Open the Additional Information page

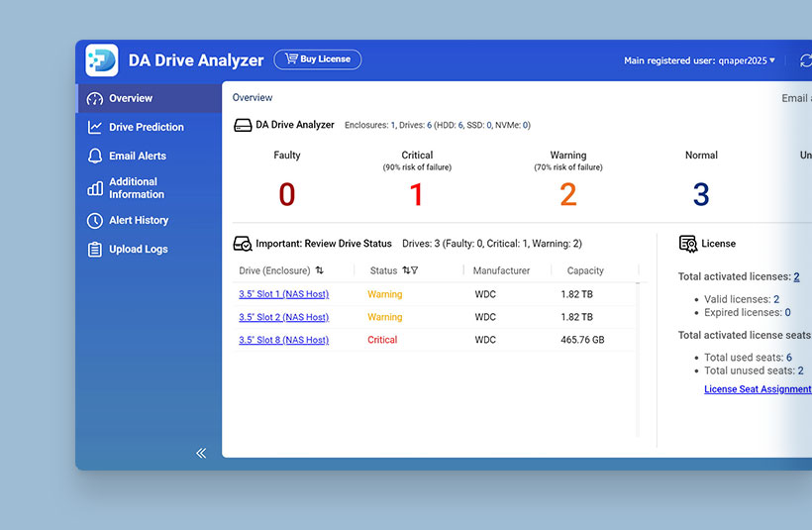[136, 188]
